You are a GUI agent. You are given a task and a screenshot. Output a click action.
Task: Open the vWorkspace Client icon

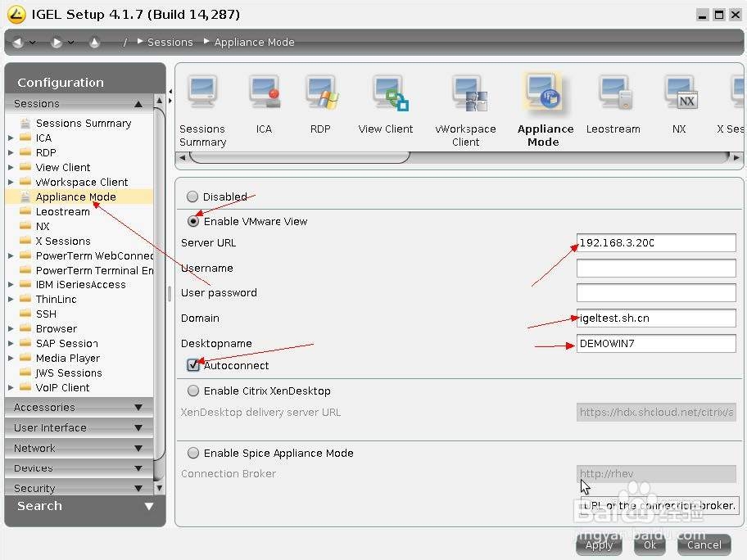pos(469,94)
